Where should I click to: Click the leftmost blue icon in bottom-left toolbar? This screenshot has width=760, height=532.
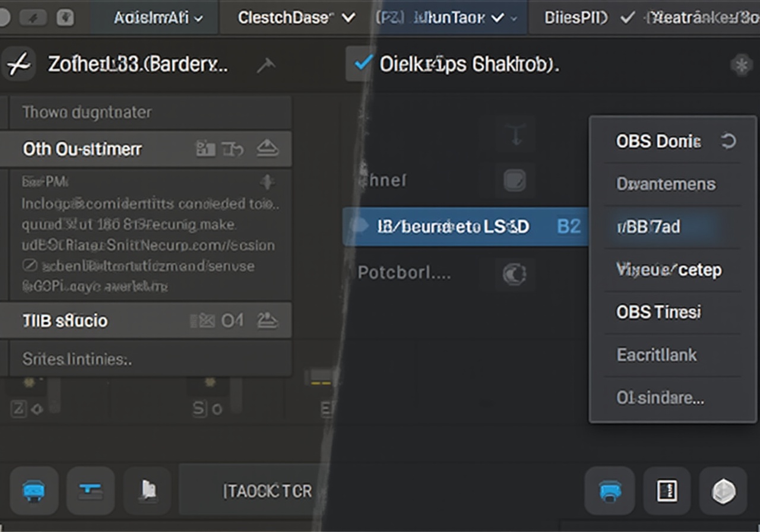tap(33, 491)
